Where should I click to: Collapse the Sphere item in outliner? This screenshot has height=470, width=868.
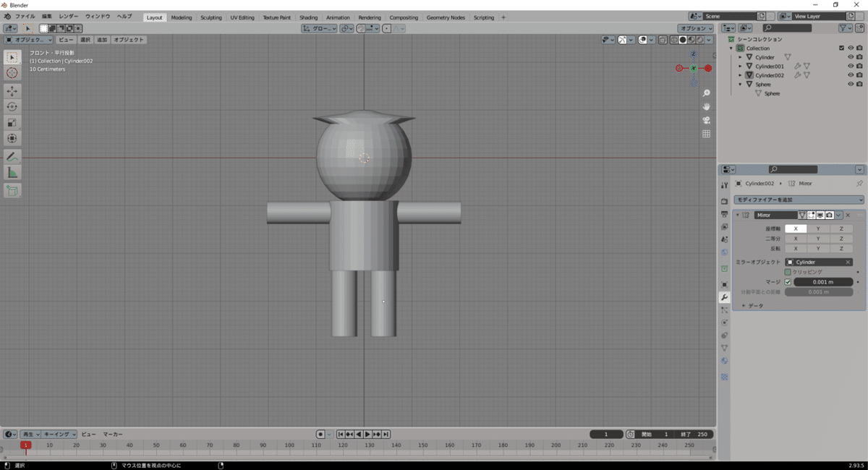(x=740, y=85)
